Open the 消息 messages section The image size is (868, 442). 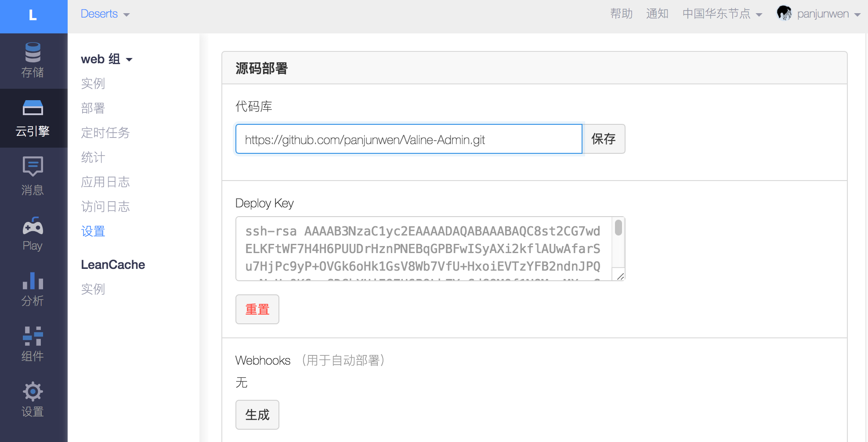coord(33,176)
